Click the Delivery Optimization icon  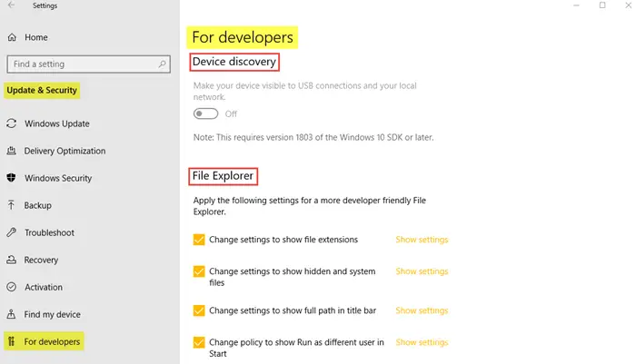(11, 151)
